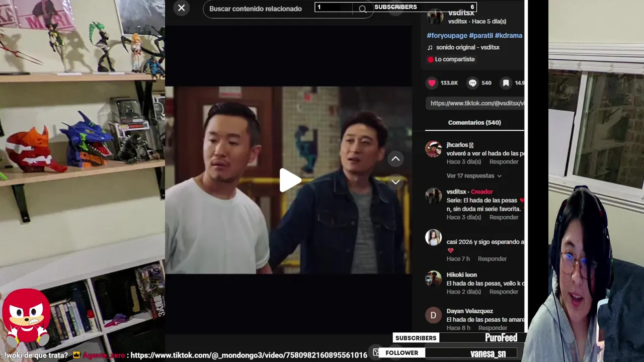Viewport: 644px width, 362px height.
Task: Reply to Dayan Velazquez's comment
Action: 493,328
